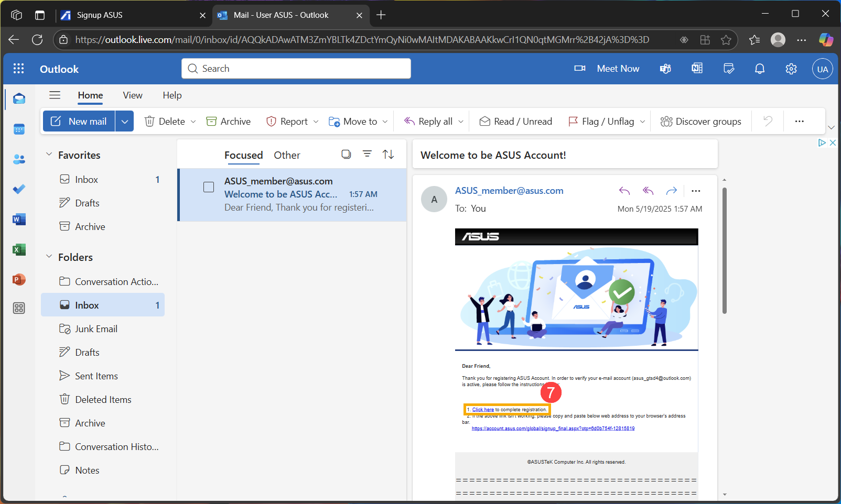
Task: Open To Do checkmark app
Action: (19, 189)
